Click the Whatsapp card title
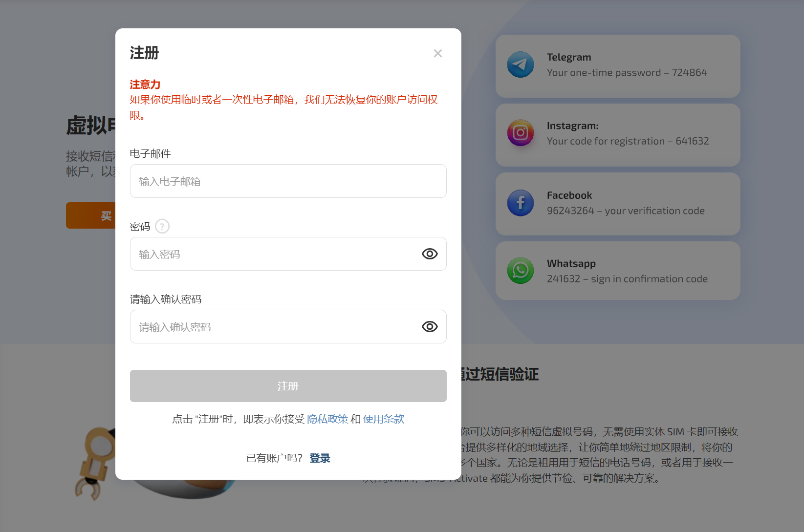This screenshot has height=532, width=804. (571, 264)
